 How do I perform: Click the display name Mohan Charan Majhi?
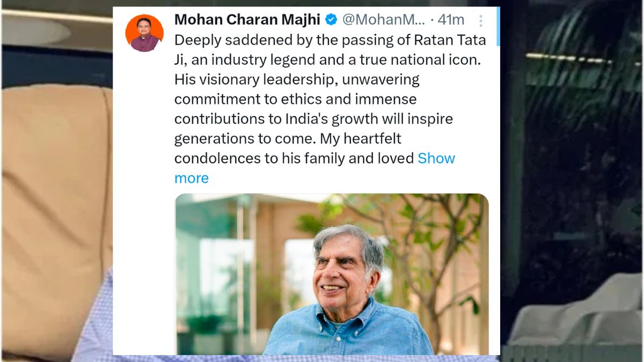[x=247, y=20]
